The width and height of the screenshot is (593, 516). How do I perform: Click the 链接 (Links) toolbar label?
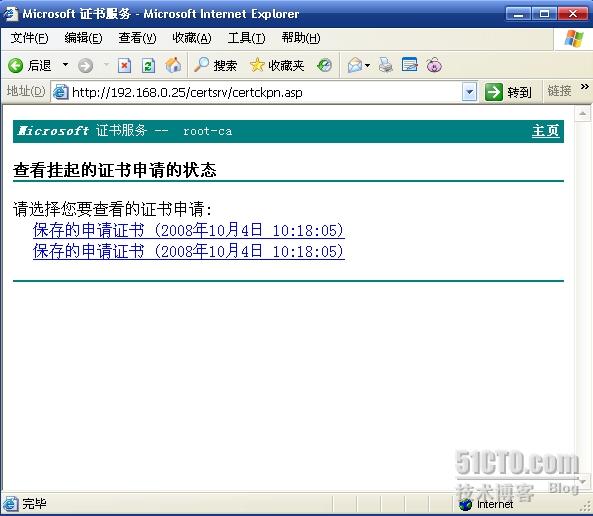[x=559, y=91]
